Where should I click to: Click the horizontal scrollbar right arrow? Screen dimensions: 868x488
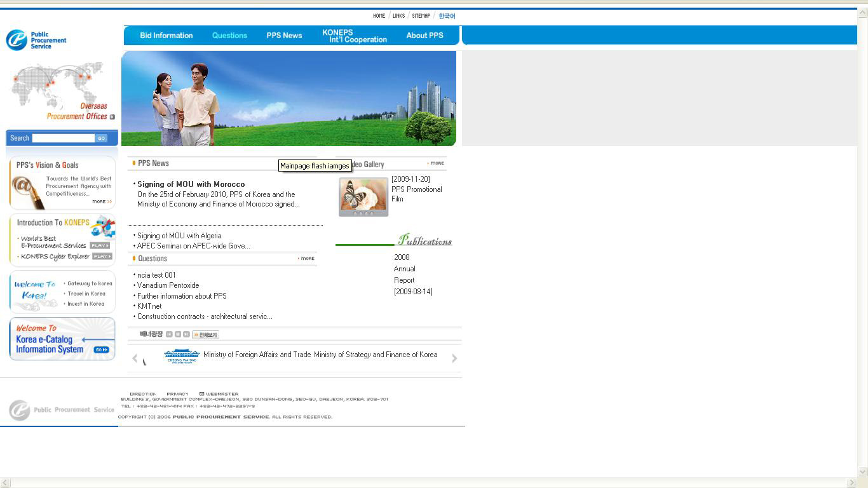[x=852, y=483]
